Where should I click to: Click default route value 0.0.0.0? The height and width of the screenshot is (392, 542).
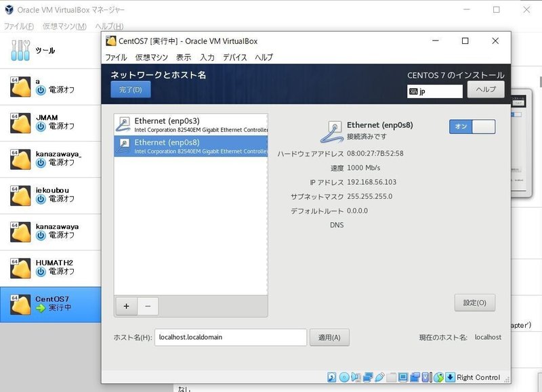coord(358,211)
